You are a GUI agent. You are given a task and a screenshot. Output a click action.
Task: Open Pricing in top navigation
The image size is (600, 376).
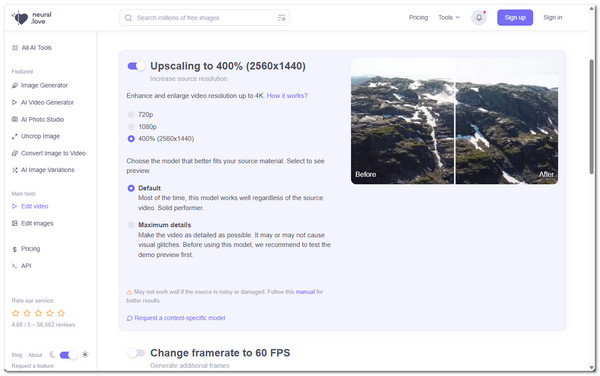pos(418,18)
